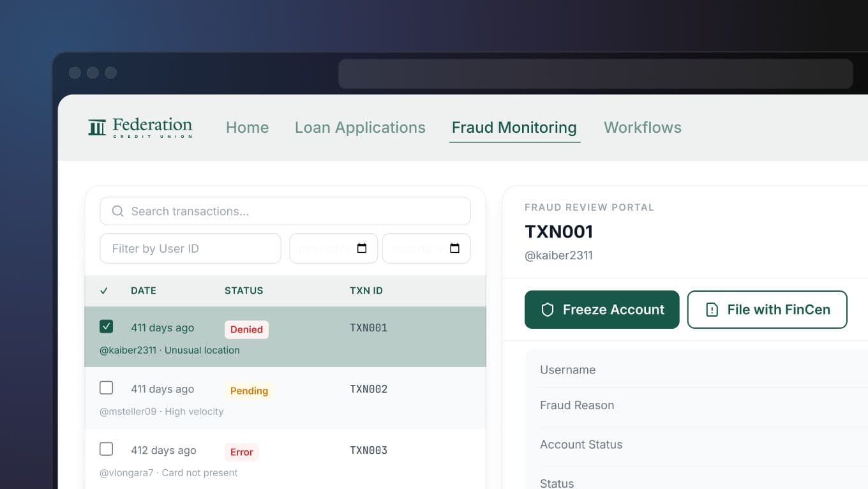Click the shield icon on Freeze Account
The width and height of the screenshot is (868, 489).
point(547,310)
